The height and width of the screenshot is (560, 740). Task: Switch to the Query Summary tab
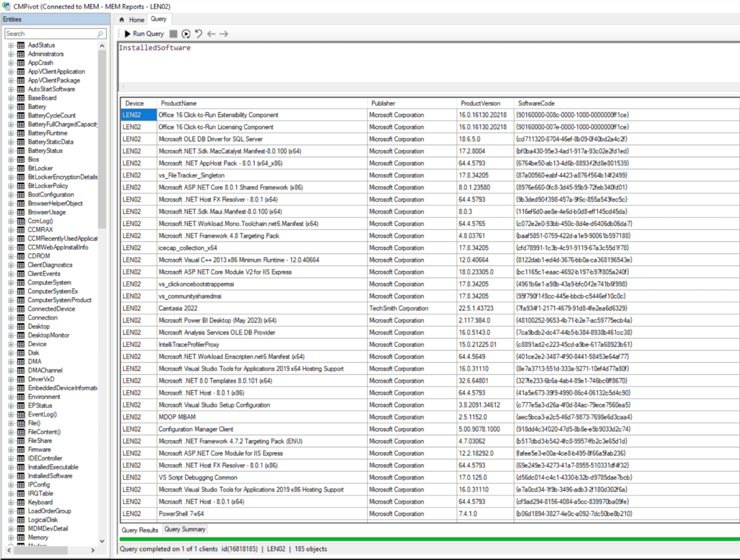[185, 530]
